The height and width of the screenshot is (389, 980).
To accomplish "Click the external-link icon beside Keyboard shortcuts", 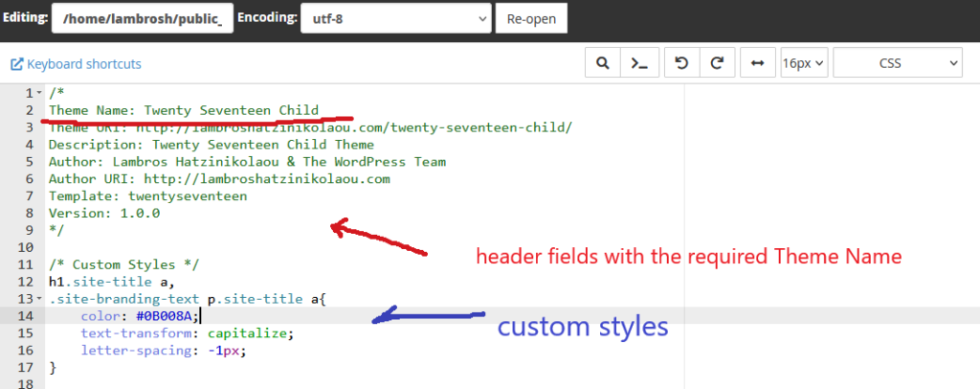I will coord(16,64).
